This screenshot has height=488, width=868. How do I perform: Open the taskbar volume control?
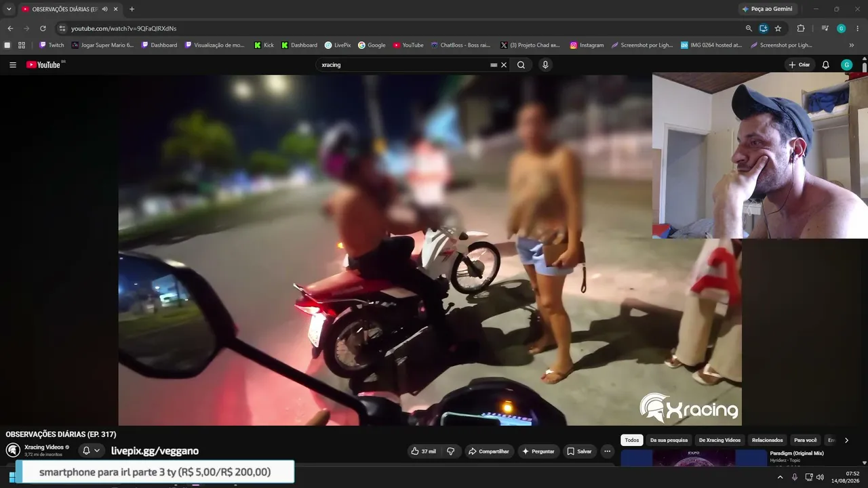(820, 477)
